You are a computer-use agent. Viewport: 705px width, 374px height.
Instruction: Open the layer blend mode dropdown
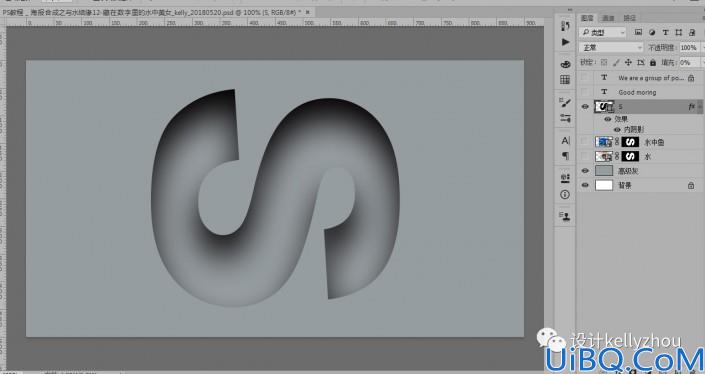pos(612,48)
